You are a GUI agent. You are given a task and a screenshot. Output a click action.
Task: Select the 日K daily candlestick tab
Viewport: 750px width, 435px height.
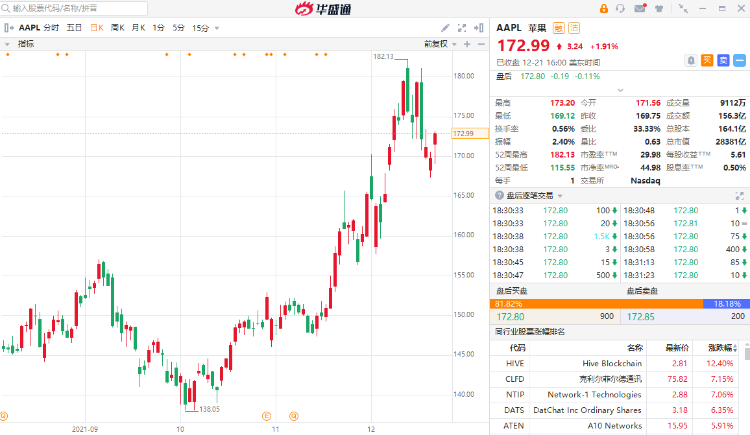[97, 28]
